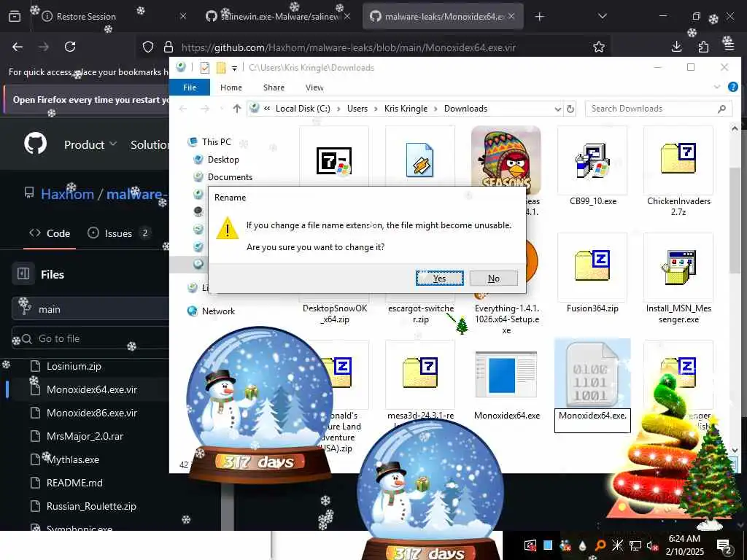The width and height of the screenshot is (747, 560).
Task: Switch to the View ribbon tab
Action: point(314,87)
